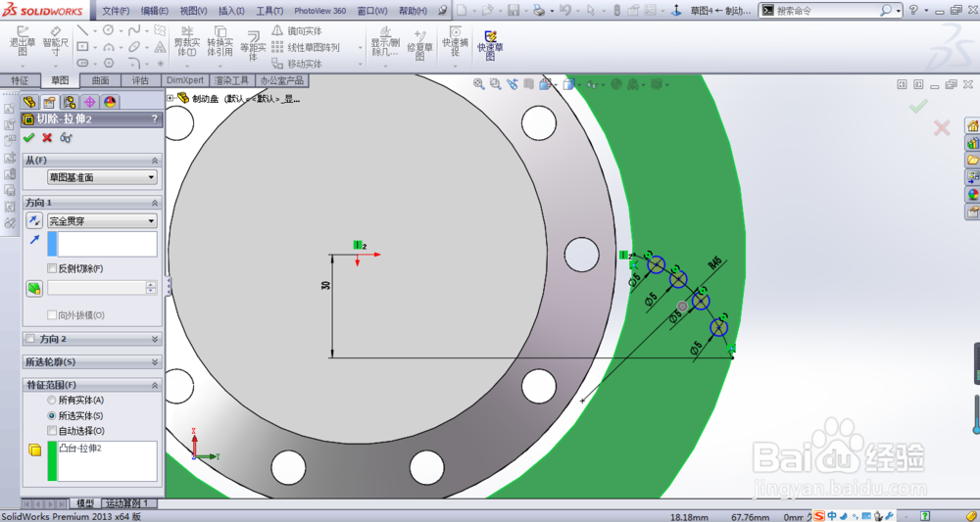
Task: Open 编辑(E) menu
Action: click(155, 11)
